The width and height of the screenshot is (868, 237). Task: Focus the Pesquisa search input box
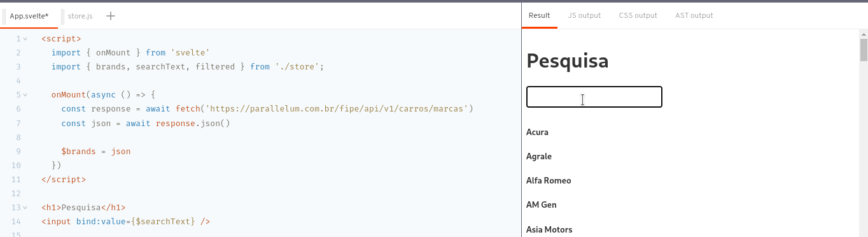click(x=594, y=97)
